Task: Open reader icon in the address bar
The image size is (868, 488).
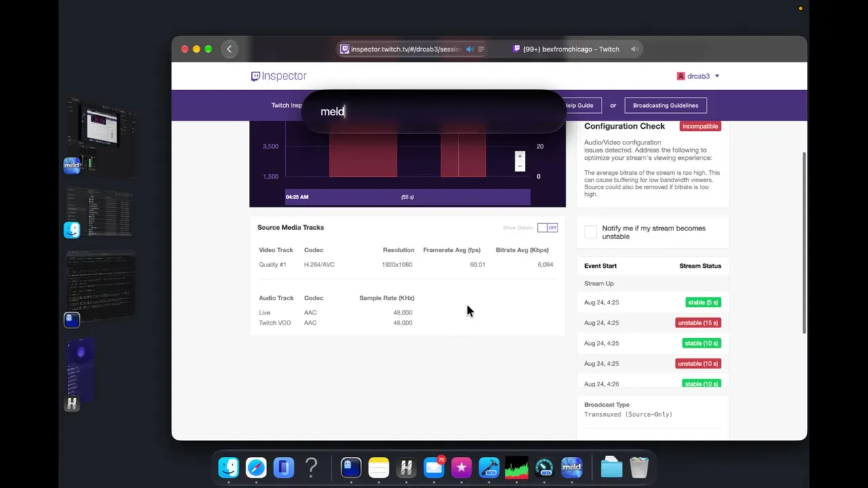Action: point(481,49)
